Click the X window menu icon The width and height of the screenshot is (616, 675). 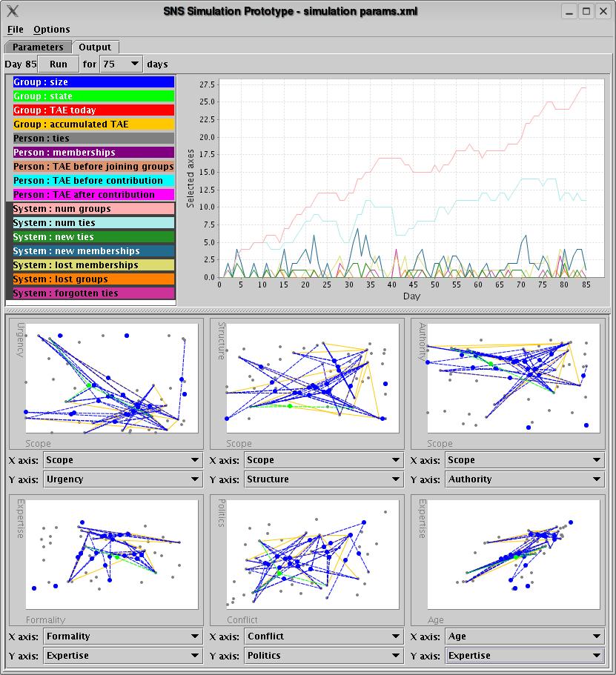pos(11,11)
